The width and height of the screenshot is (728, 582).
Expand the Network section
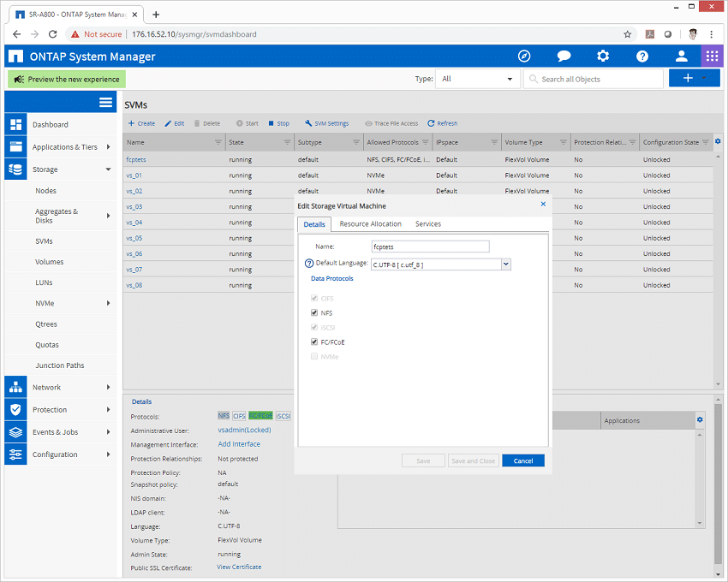[108, 387]
